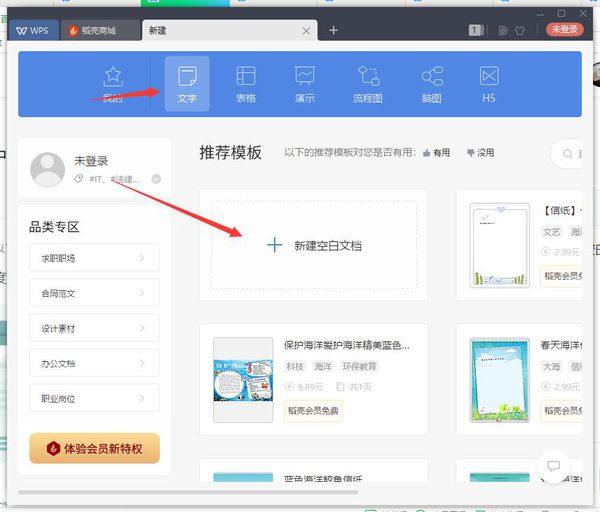The image size is (600, 512).
Task: Toggle the tag check circle beside #IT
Action: pyautogui.click(x=156, y=179)
